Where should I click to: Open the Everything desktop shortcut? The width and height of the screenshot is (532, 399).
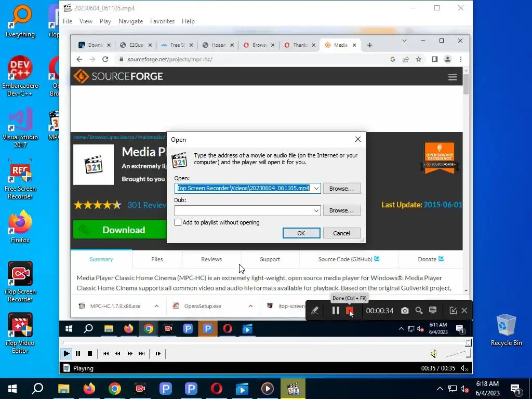20,21
